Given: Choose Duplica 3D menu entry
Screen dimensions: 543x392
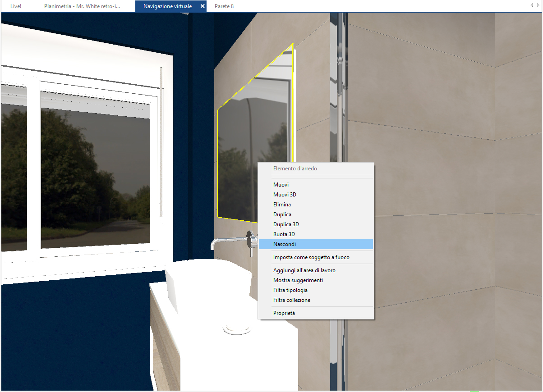Looking at the screenshot, I should (316, 224).
